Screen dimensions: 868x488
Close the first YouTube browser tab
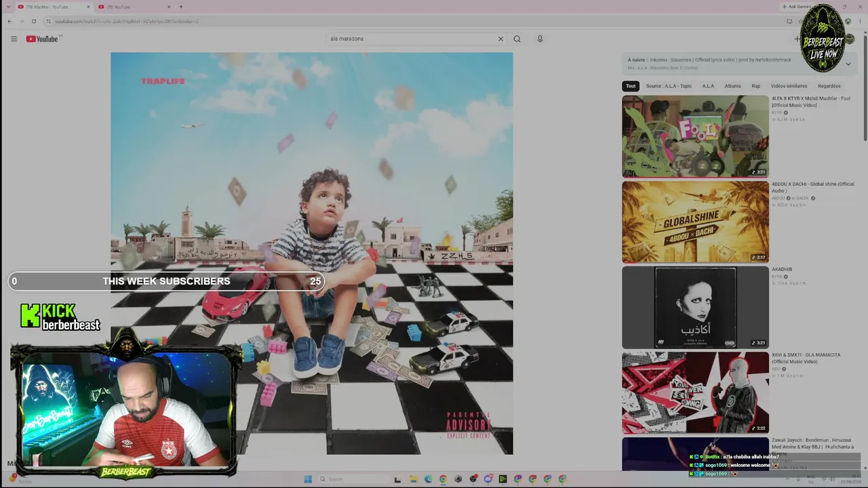click(88, 7)
